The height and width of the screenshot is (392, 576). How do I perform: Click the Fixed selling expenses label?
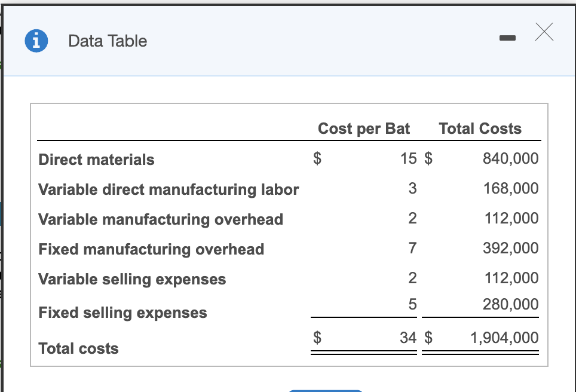[x=122, y=313]
